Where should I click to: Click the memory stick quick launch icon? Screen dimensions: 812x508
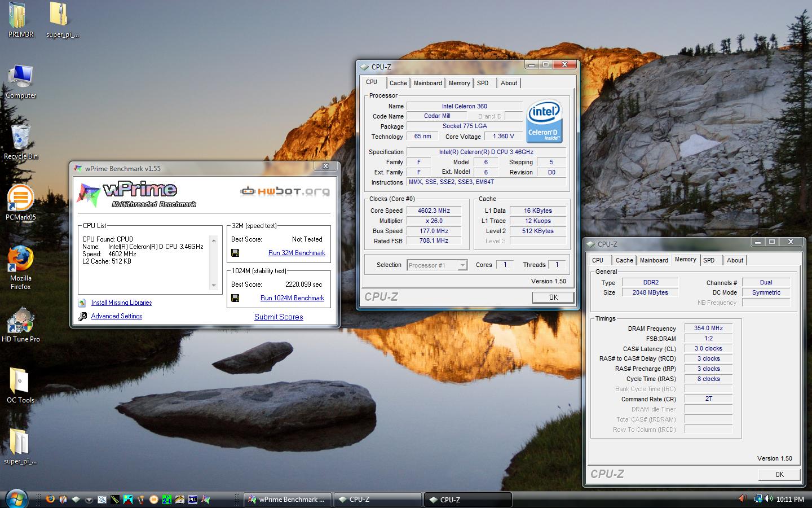(114, 499)
